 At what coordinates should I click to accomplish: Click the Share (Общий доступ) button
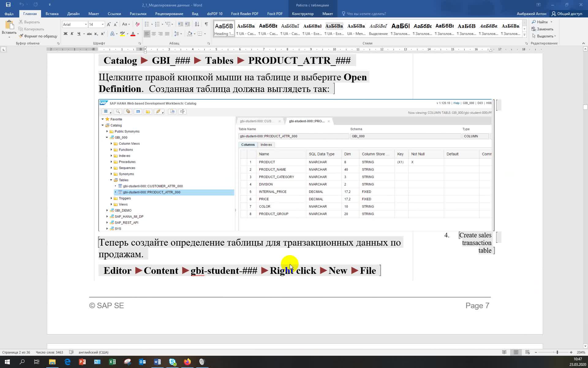click(x=567, y=14)
